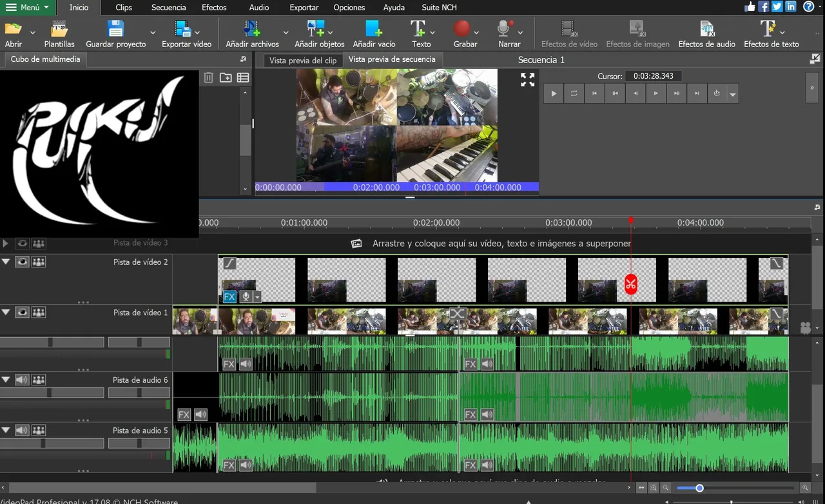Click the fullscreen preview arrows icon
The width and height of the screenshot is (825, 504).
click(528, 79)
